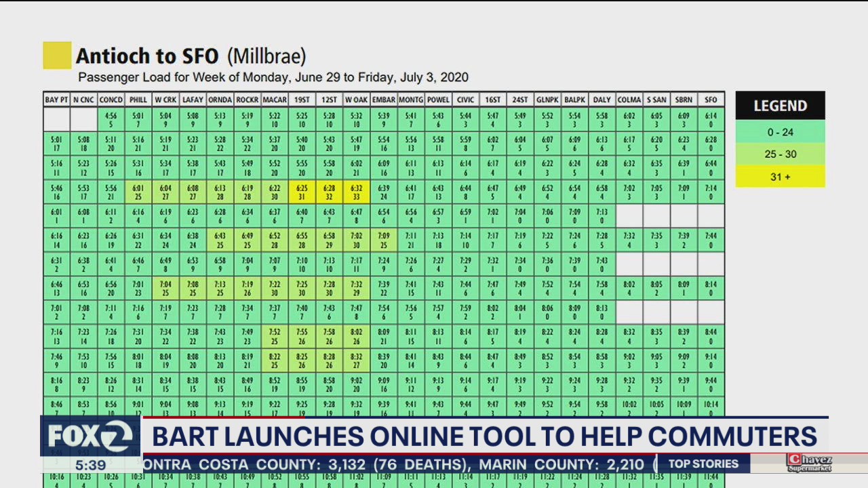This screenshot has height=488, width=868.
Task: Click the MACAR column header
Action: click(x=275, y=100)
